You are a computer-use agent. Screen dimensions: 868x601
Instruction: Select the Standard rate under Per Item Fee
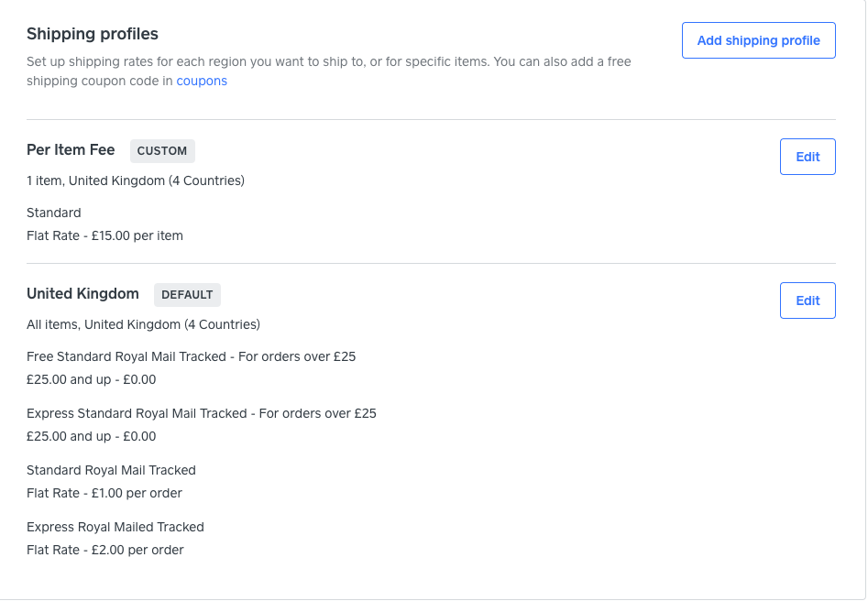point(53,213)
